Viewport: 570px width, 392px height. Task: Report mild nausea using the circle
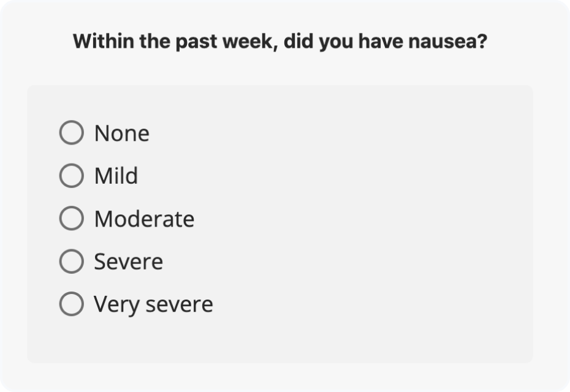72,175
